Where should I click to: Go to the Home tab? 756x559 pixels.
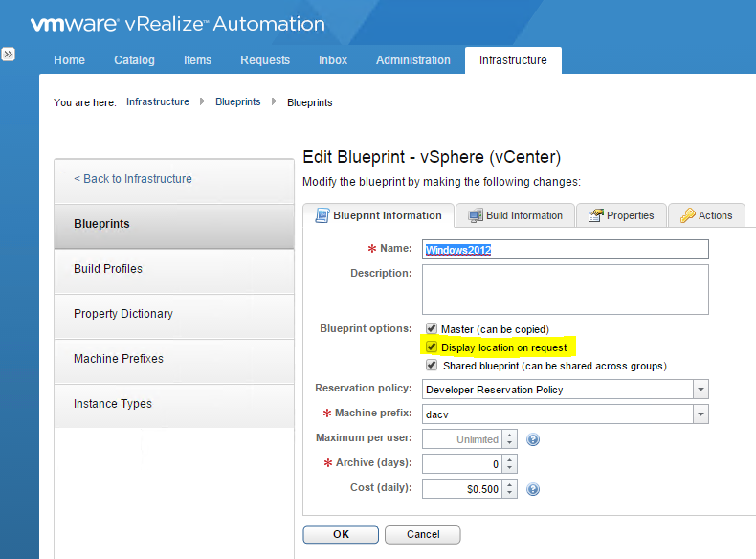pyautogui.click(x=70, y=59)
